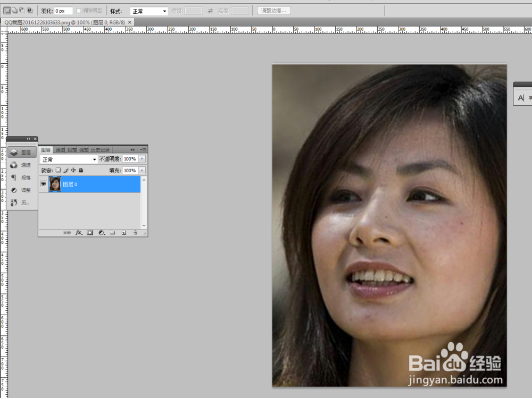The width and height of the screenshot is (532, 398).
Task: Select the Subtract from Selection mode icon
Action: coord(22,11)
